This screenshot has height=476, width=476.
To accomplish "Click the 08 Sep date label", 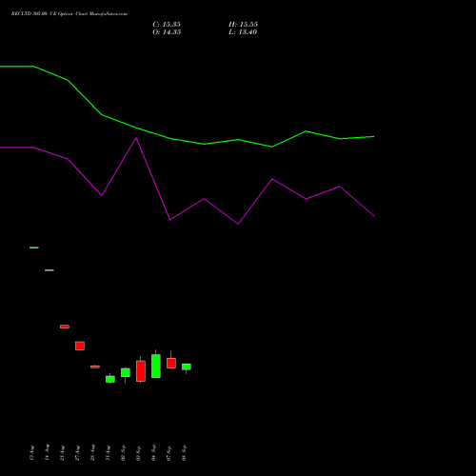I will coord(184,453).
